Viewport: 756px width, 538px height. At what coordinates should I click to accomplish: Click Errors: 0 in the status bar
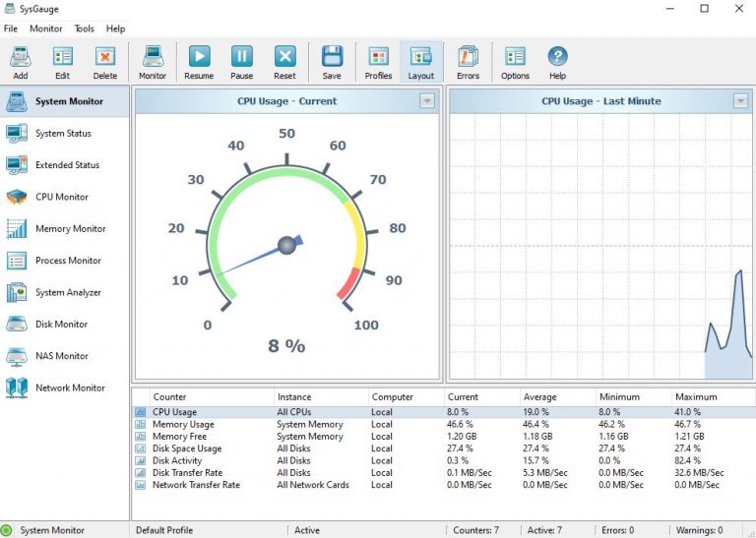tap(617, 530)
